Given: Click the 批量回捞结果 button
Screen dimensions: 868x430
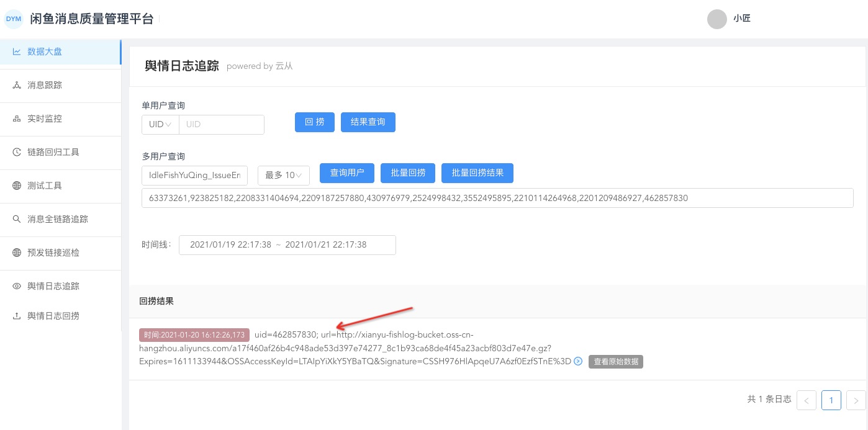Looking at the screenshot, I should (477, 173).
